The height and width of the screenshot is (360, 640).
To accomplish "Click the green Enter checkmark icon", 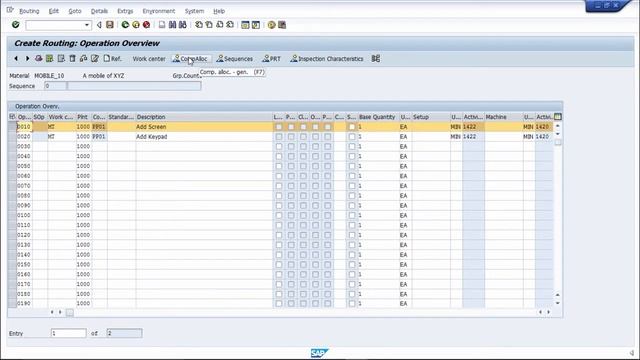I will point(16,25).
